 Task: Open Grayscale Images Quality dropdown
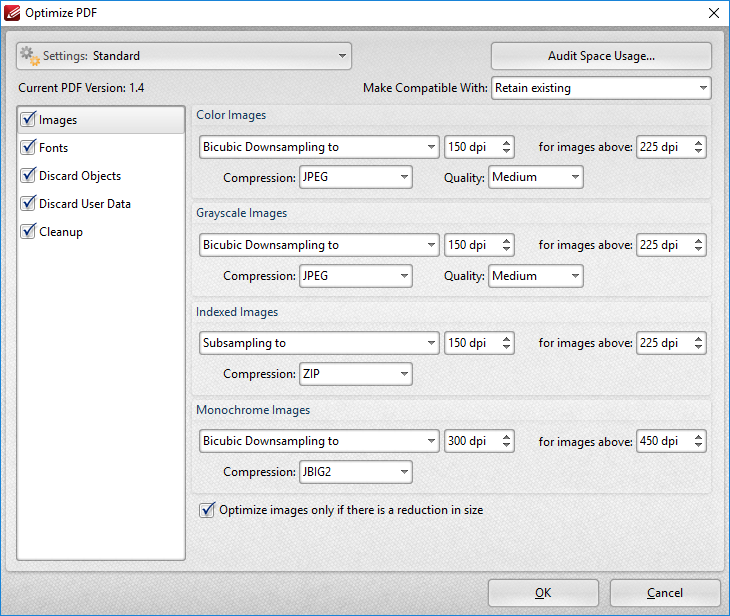[x=535, y=276]
